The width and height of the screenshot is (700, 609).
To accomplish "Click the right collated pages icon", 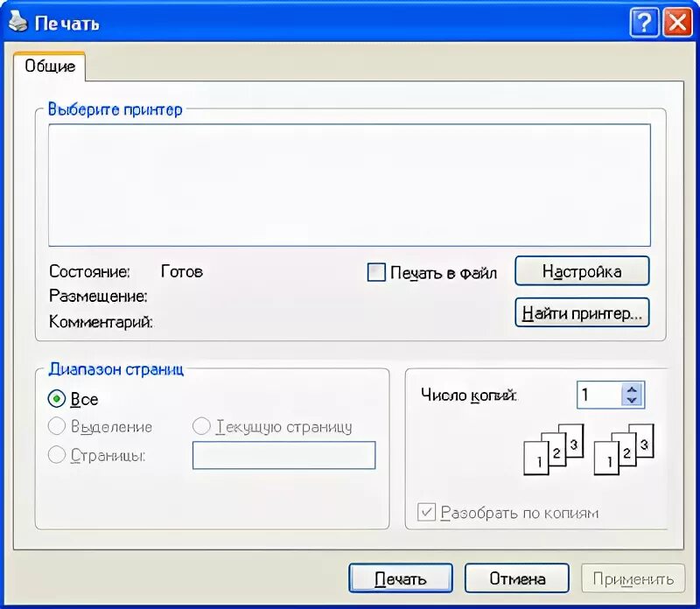I will point(624,449).
